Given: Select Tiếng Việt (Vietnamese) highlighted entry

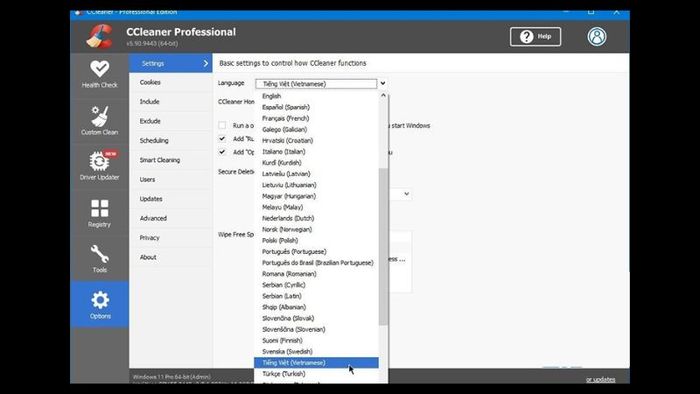Looking at the screenshot, I should (x=317, y=363).
